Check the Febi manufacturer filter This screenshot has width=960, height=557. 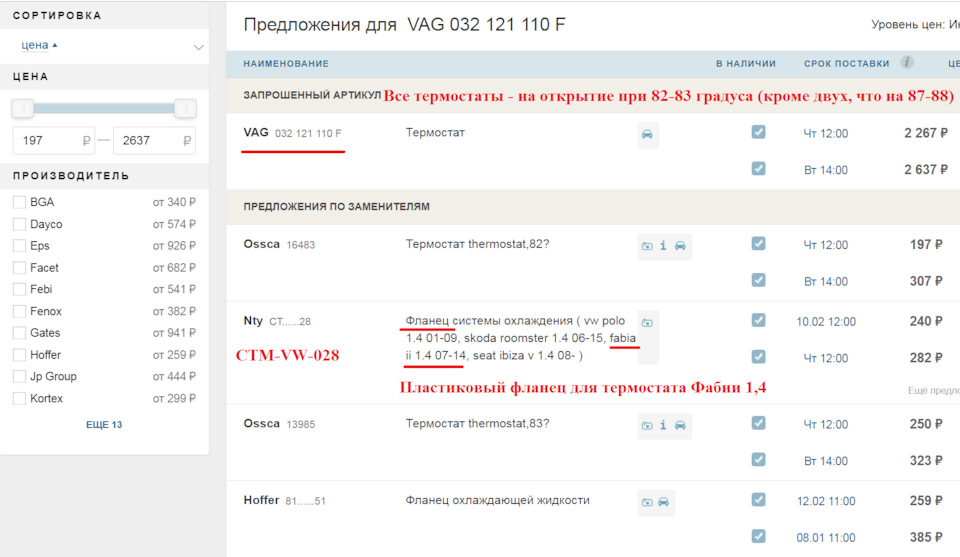coord(20,289)
